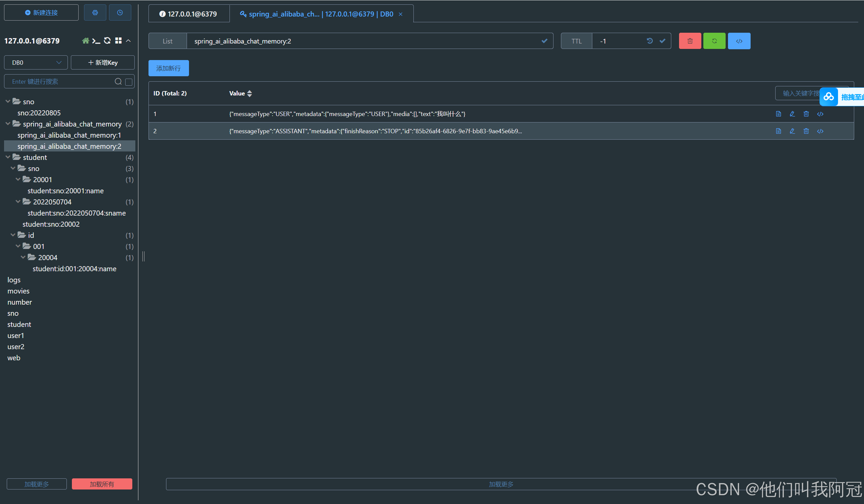Open the DB0 database dropdown
The height and width of the screenshot is (504, 864).
tap(36, 63)
